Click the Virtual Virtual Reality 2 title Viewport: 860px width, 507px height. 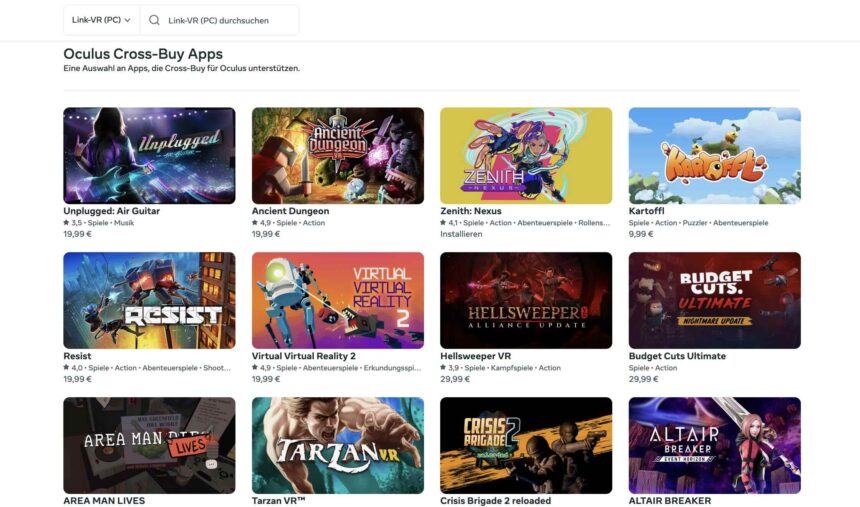(304, 356)
